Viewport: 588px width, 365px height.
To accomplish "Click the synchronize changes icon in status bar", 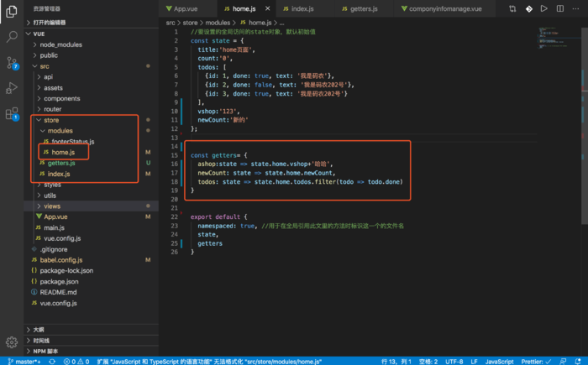I will tap(52, 362).
